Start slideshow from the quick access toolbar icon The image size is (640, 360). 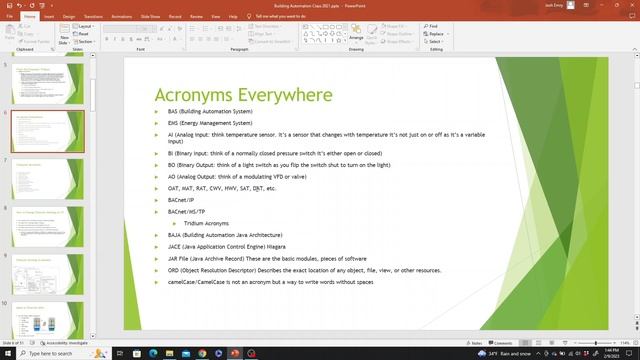pyautogui.click(x=42, y=6)
